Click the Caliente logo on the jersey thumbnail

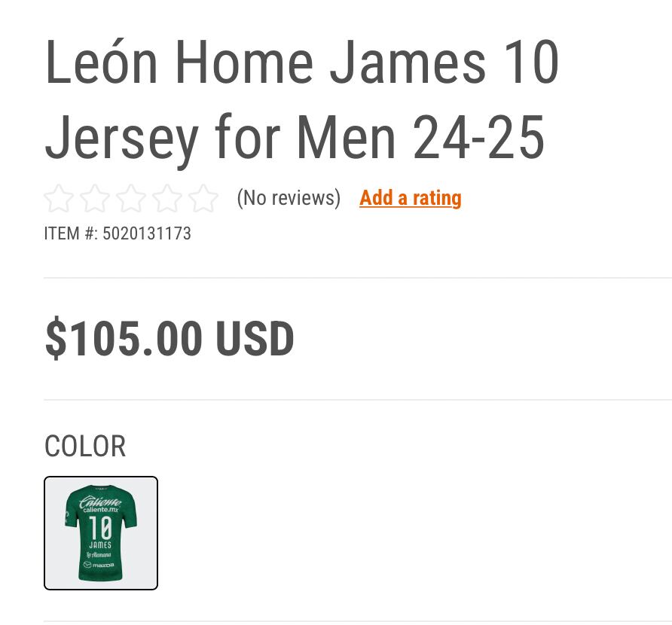100,502
